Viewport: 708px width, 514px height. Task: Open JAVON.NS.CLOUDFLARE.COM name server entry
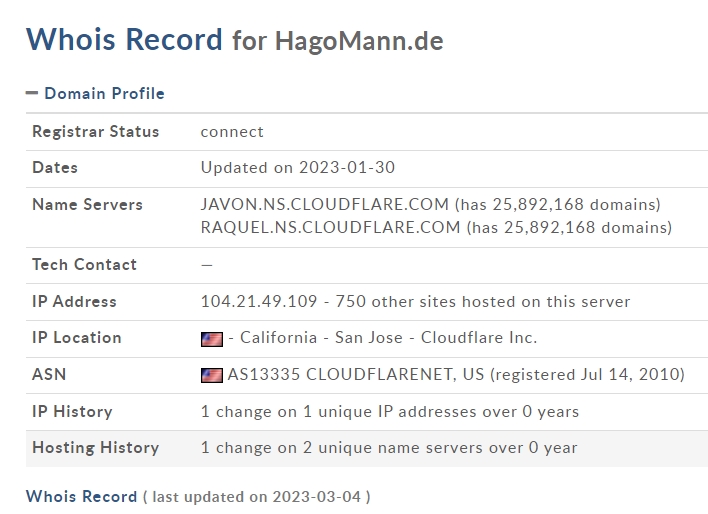click(325, 205)
